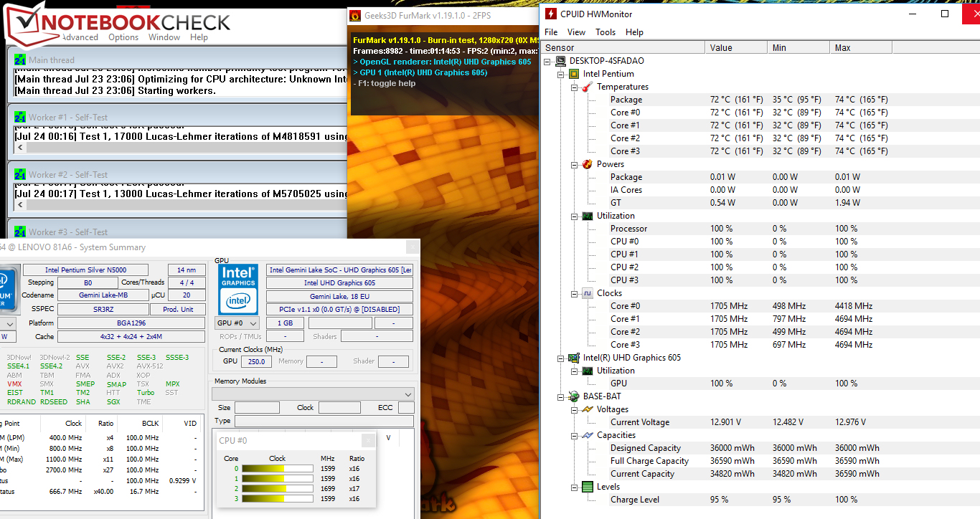
Task: Click the graph icon beside Utilization under UHD Graphics 605
Action: pyautogui.click(x=587, y=371)
